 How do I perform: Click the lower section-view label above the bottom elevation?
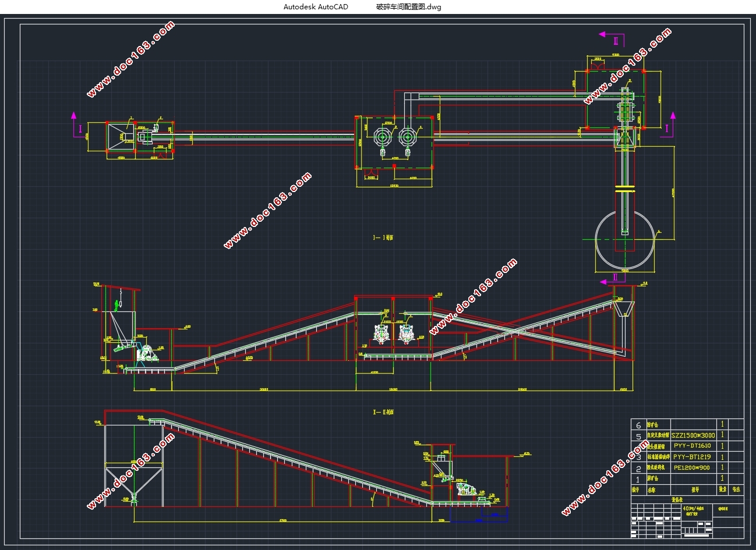(x=383, y=411)
